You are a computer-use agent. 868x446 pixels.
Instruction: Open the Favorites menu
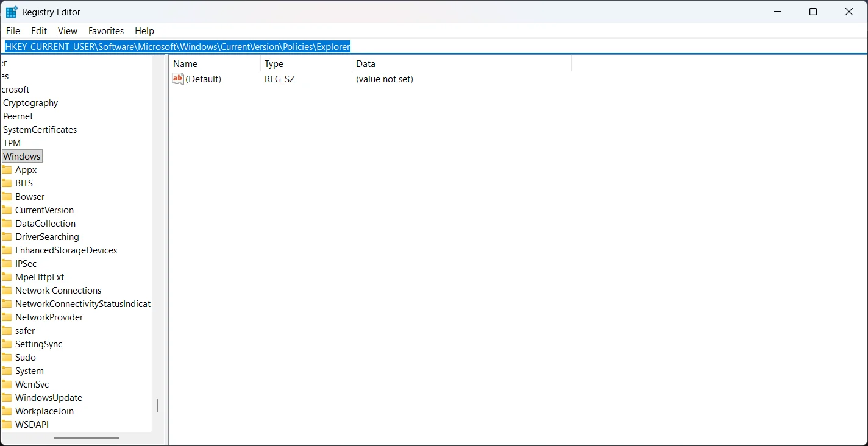(105, 30)
